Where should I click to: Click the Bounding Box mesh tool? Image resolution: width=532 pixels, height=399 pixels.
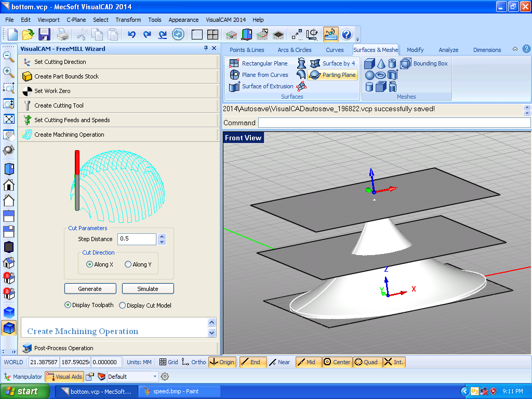(x=424, y=63)
